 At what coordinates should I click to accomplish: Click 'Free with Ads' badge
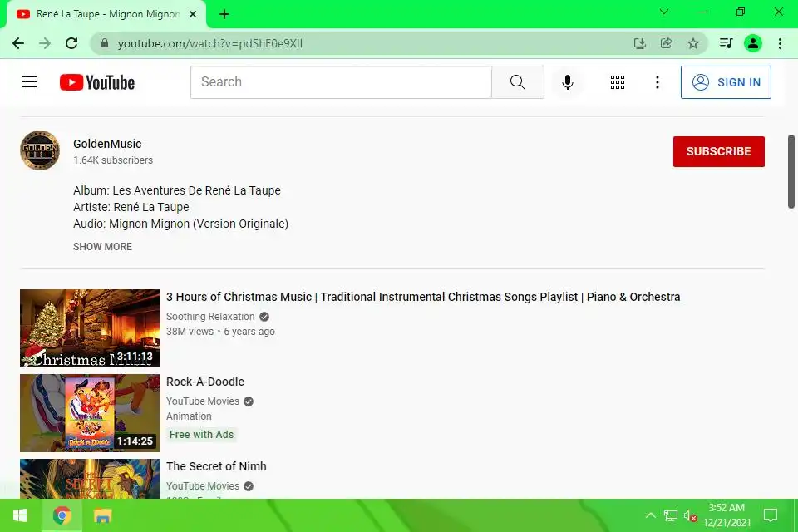tap(201, 434)
